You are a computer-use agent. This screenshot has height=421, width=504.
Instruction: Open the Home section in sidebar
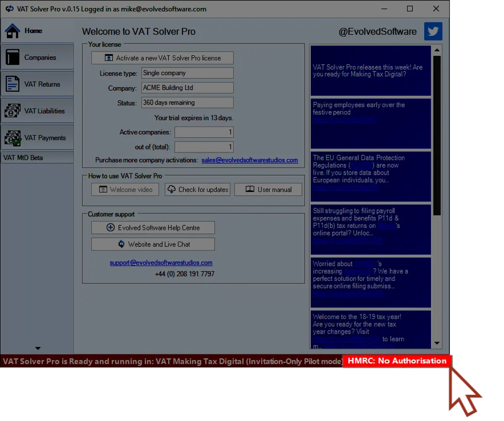pyautogui.click(x=37, y=31)
